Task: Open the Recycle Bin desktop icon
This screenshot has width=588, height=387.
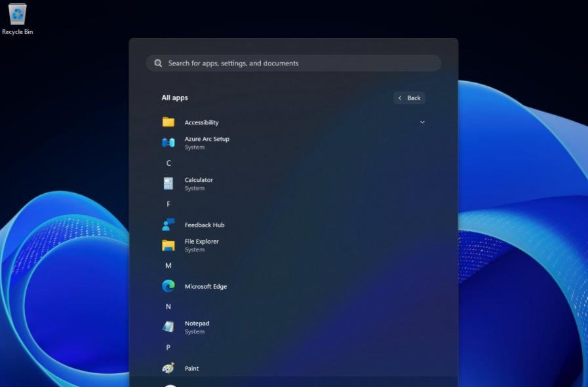Action: [18, 14]
